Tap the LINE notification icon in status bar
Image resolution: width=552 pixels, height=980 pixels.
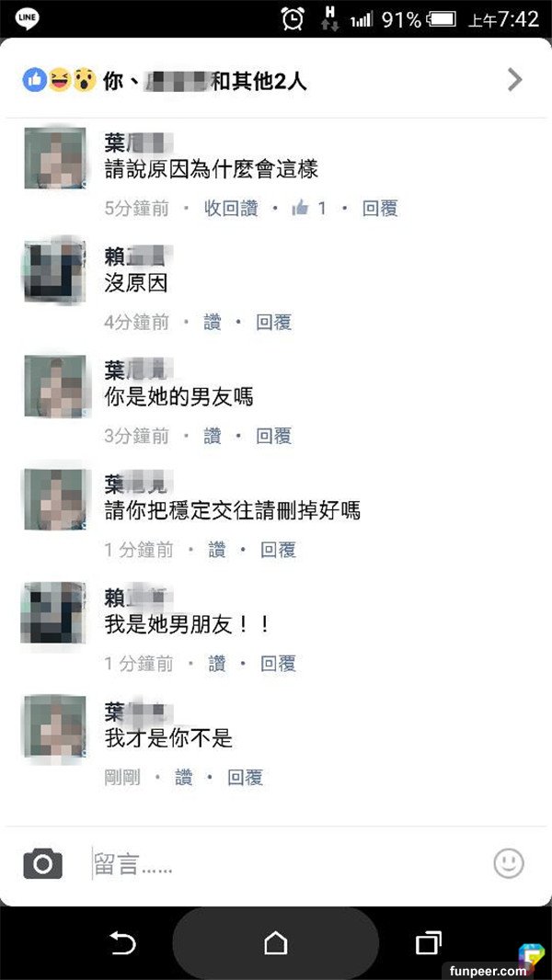tap(28, 18)
